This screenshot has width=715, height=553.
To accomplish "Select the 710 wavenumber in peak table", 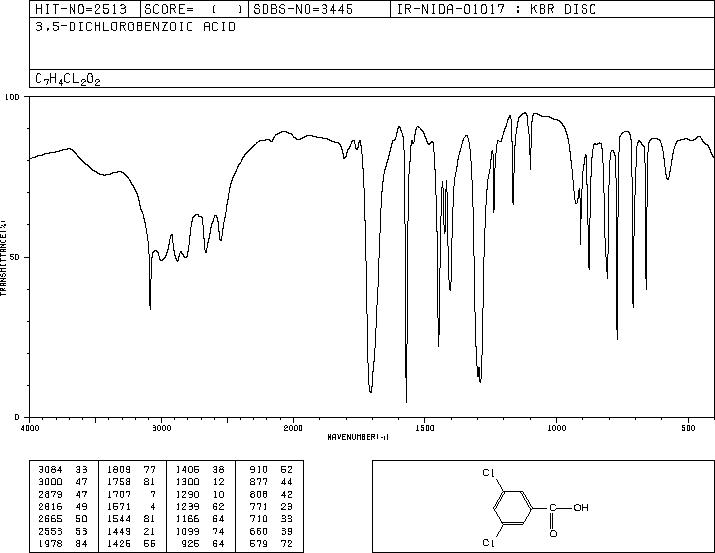I will 259,519.
